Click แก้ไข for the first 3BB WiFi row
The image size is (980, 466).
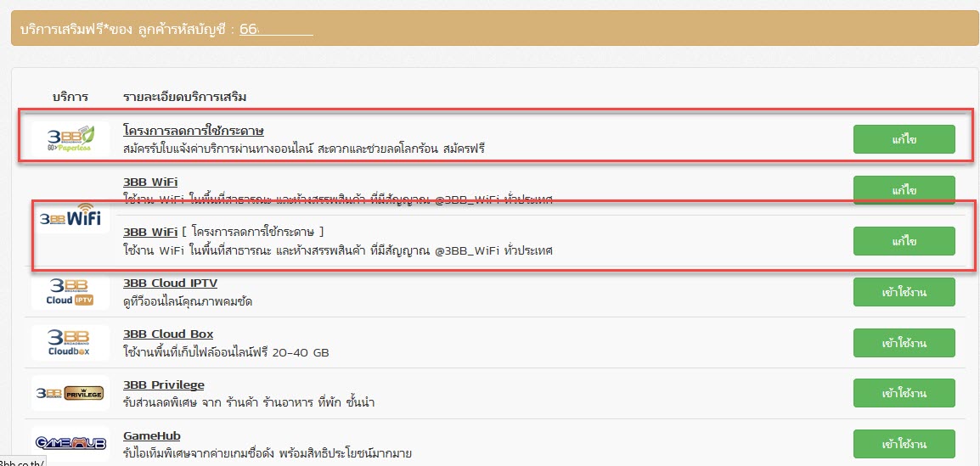click(x=904, y=190)
